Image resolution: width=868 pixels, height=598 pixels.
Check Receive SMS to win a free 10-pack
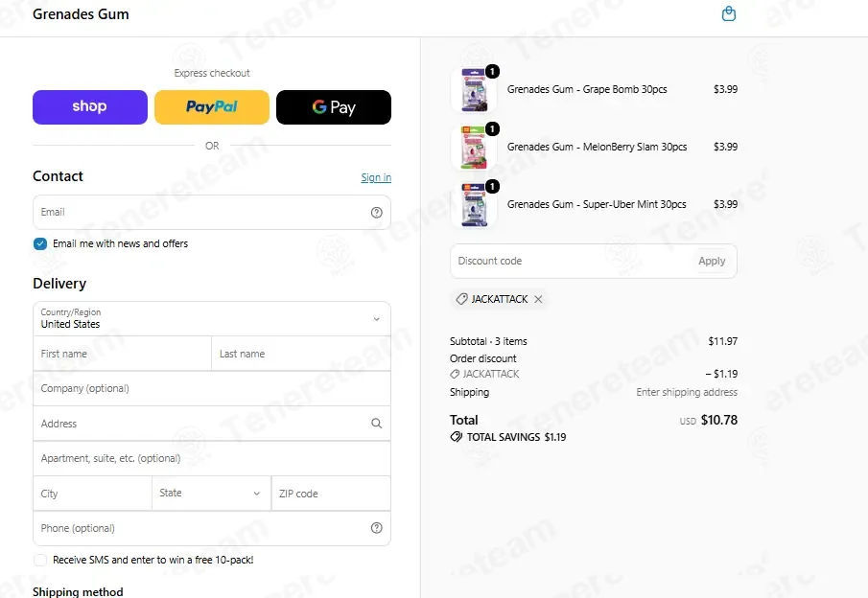click(x=40, y=561)
